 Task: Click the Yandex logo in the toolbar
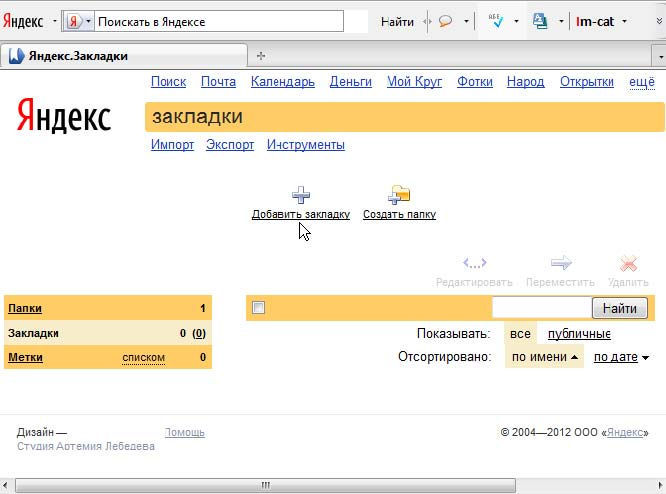(23, 21)
